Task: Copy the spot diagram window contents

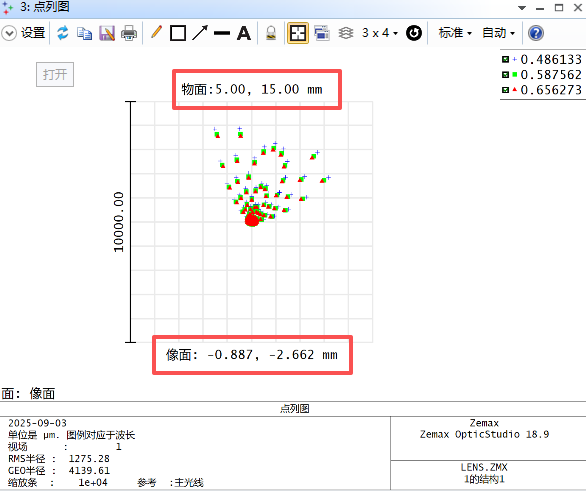Action: [84, 33]
